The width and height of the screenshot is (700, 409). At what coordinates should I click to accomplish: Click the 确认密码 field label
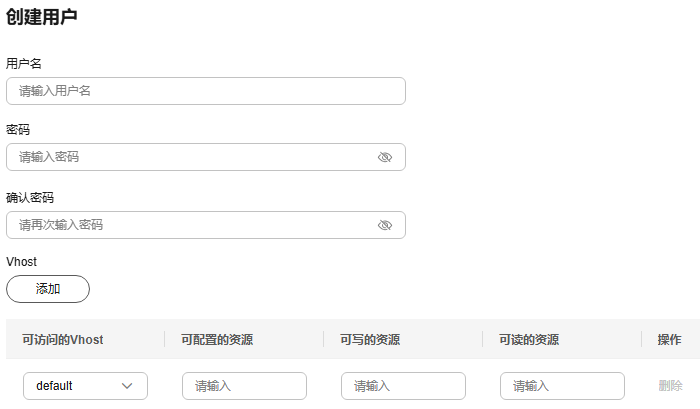pyautogui.click(x=30, y=198)
